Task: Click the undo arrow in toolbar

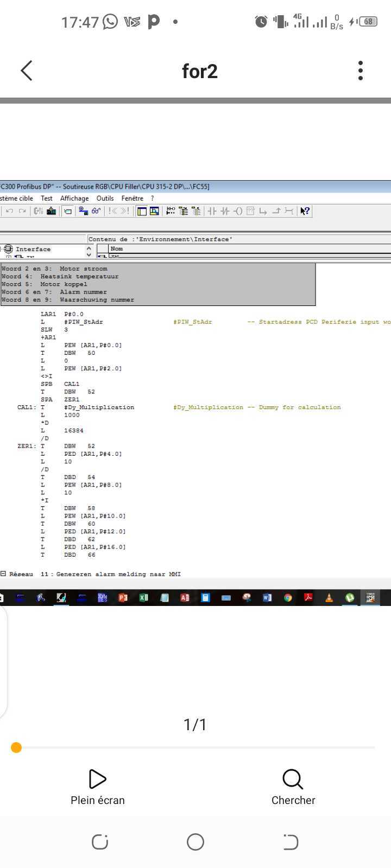Action: click(9, 211)
